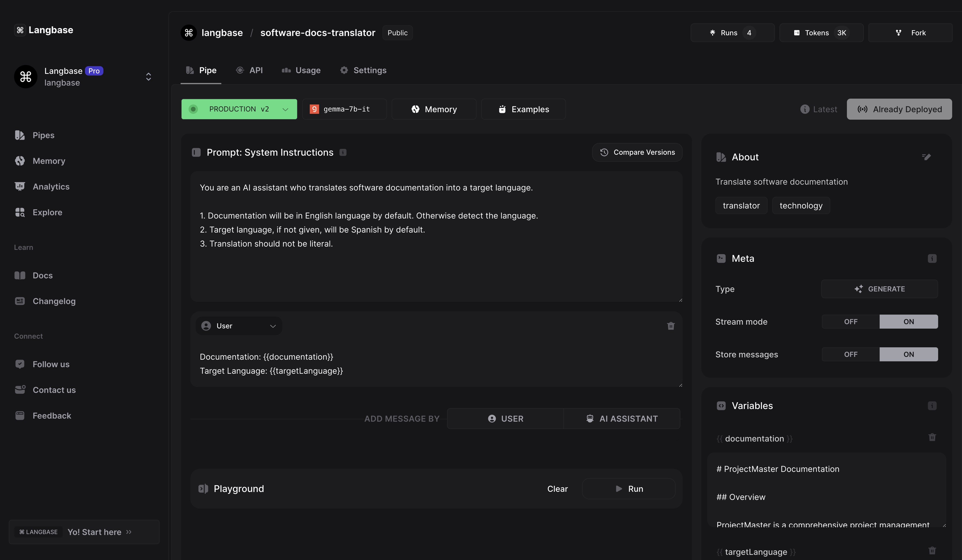The image size is (962, 560).
Task: Click the Variables section info icon
Action: pos(932,406)
